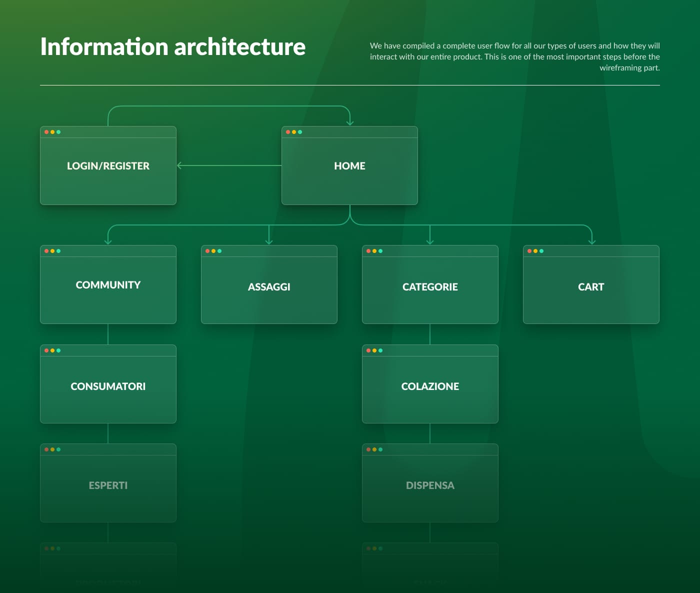Open the CATEGORIE card
This screenshot has width=700, height=593.
click(x=430, y=284)
